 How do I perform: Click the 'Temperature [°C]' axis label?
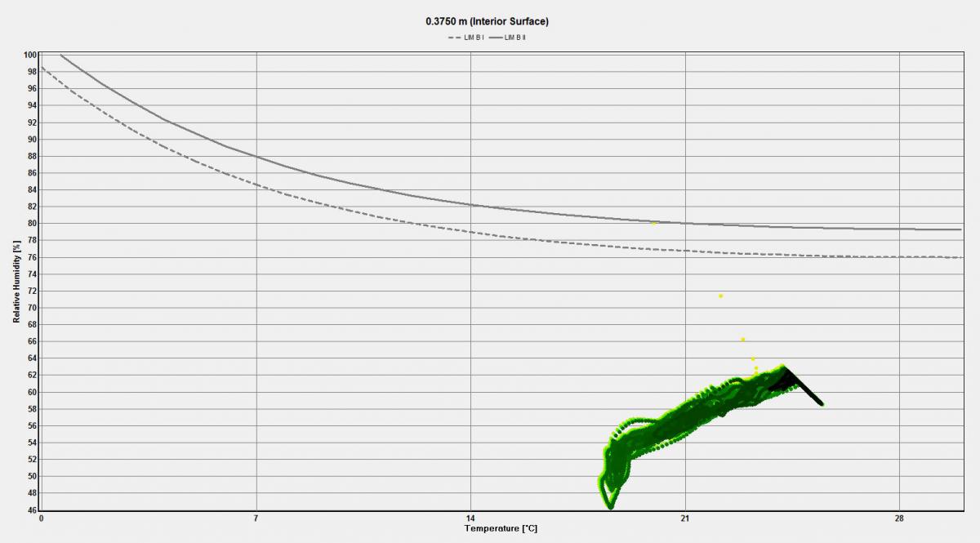[x=501, y=529]
